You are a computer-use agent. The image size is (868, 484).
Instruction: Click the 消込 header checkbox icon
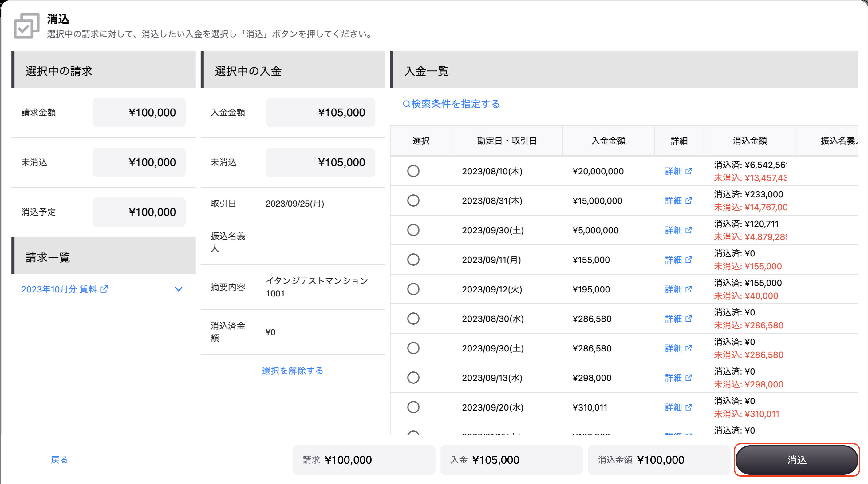[27, 26]
